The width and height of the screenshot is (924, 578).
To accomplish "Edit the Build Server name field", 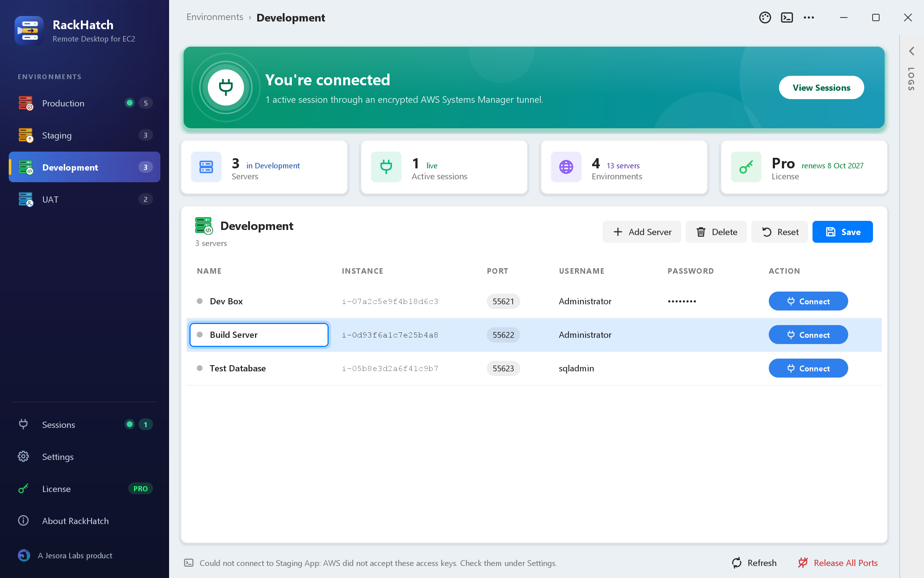I will point(259,335).
